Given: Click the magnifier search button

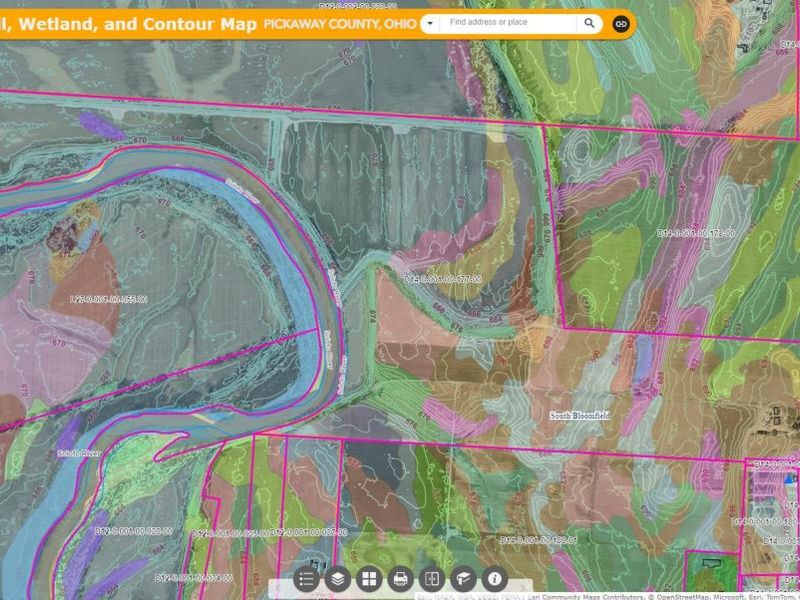Looking at the screenshot, I should (x=589, y=22).
